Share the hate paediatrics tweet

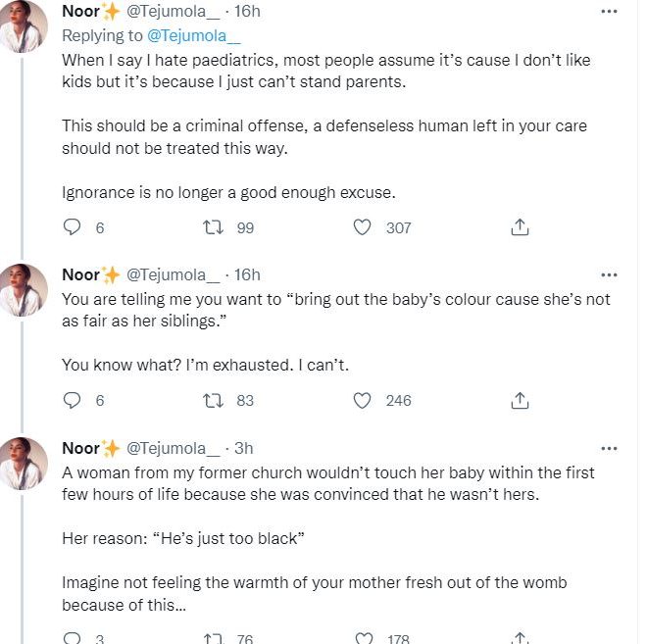click(x=521, y=227)
